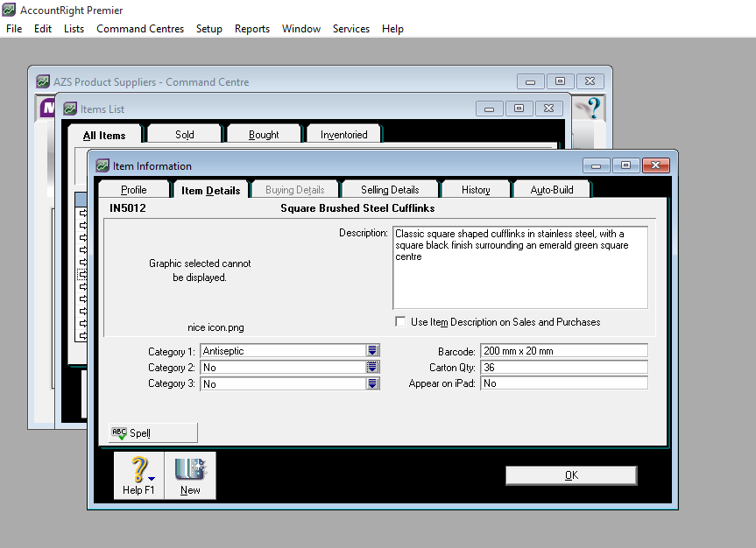Click into the Description text box

(520, 268)
